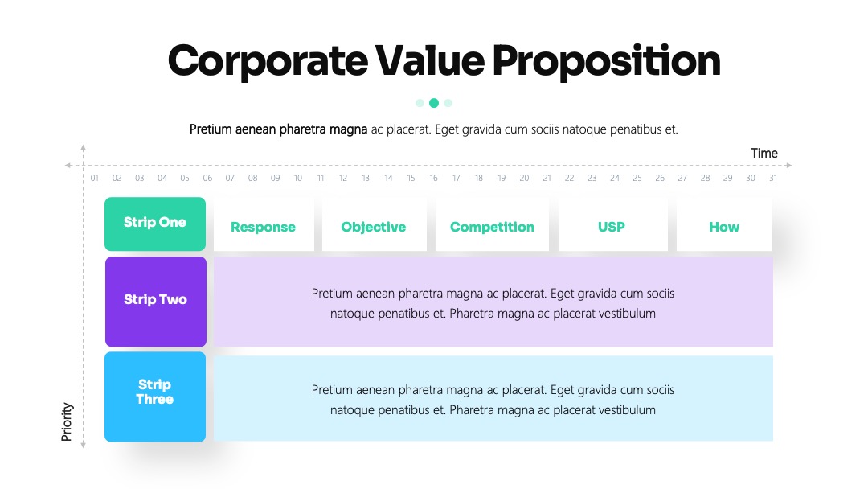868x489 pixels.
Task: Click the Priority axis label
Action: pos(67,421)
